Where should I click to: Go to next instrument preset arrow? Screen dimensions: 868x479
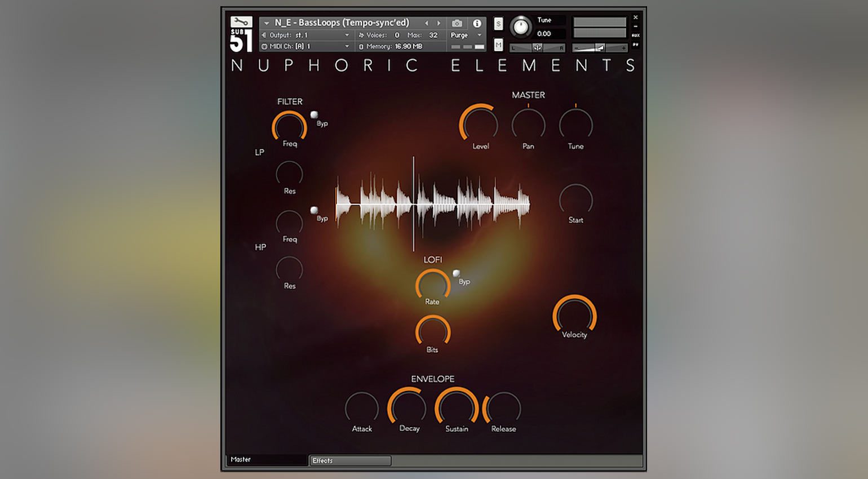coord(439,23)
